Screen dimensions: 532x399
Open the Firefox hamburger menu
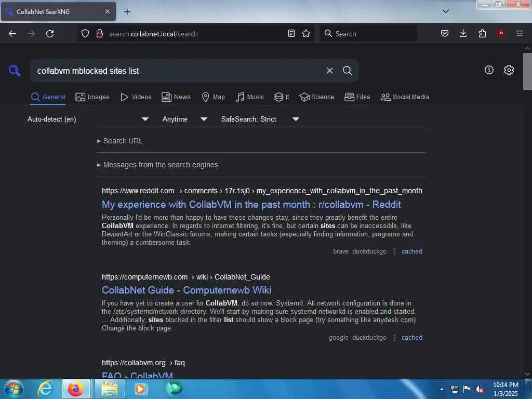pyautogui.click(x=520, y=33)
